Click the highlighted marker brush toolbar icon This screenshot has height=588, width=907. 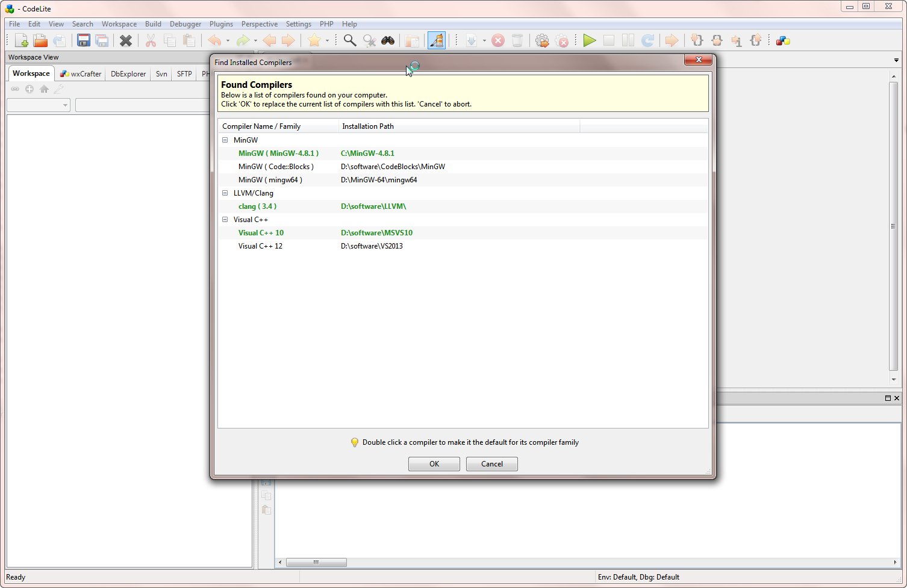click(437, 40)
